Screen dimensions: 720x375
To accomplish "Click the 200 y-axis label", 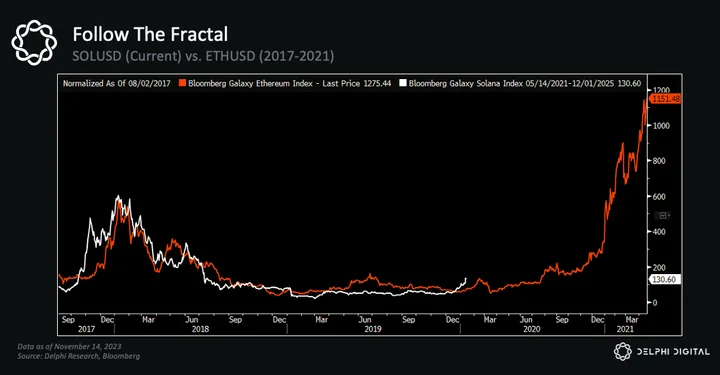I will point(659,267).
